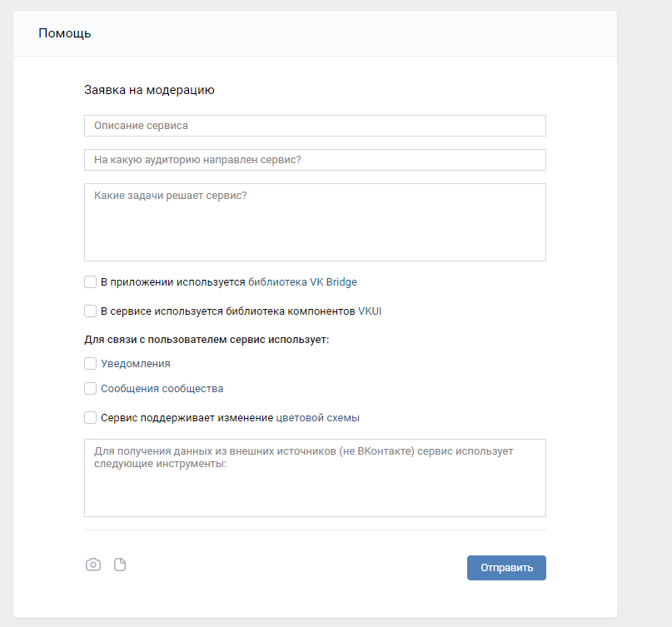Click the Для связи с пользователем label
This screenshot has width=672, height=627.
[x=207, y=340]
